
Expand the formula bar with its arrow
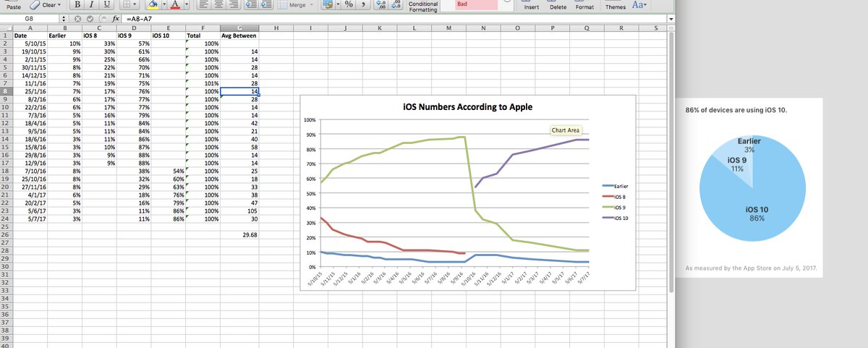[671, 18]
